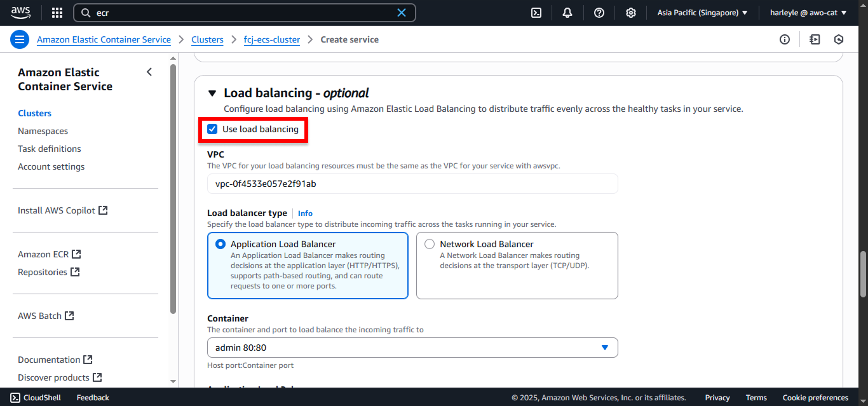Click the Info link beside Load balancer type
Screen dimensions: 868x406
tap(305, 213)
